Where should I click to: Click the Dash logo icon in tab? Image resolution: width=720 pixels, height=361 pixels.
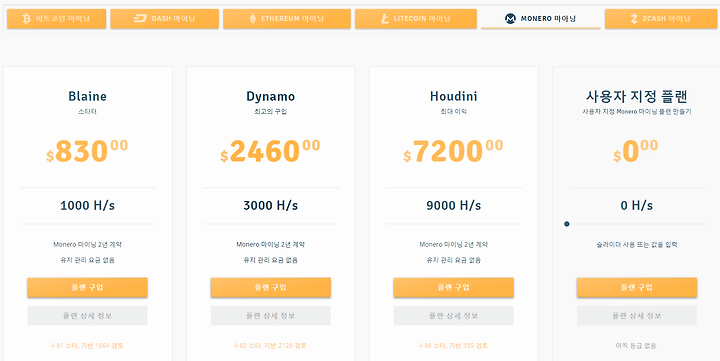click(x=140, y=19)
